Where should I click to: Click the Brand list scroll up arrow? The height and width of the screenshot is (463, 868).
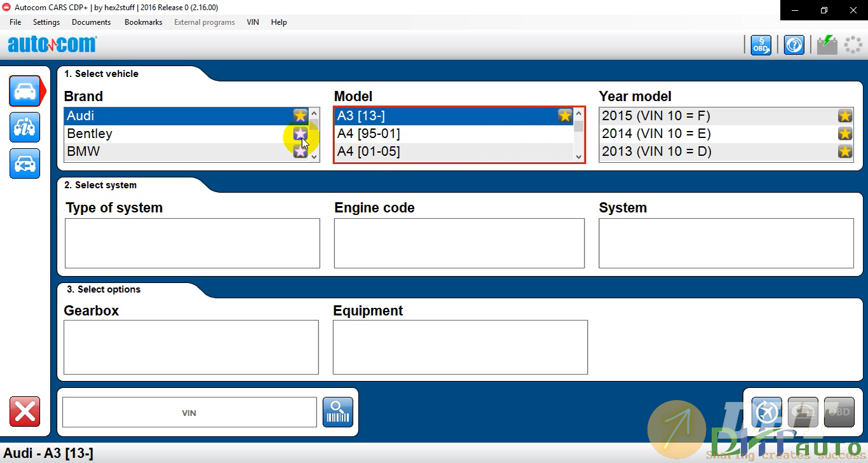point(314,113)
